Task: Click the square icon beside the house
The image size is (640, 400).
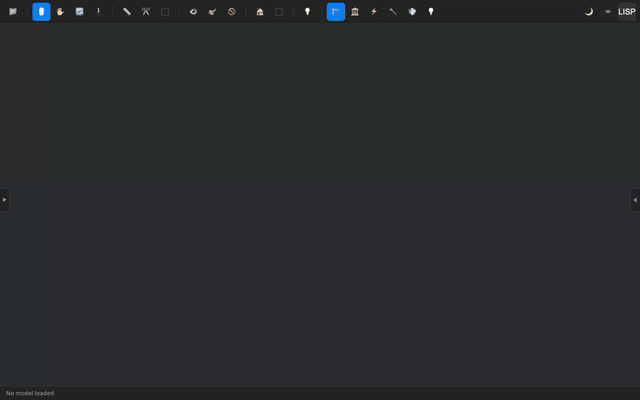Action: point(279,11)
